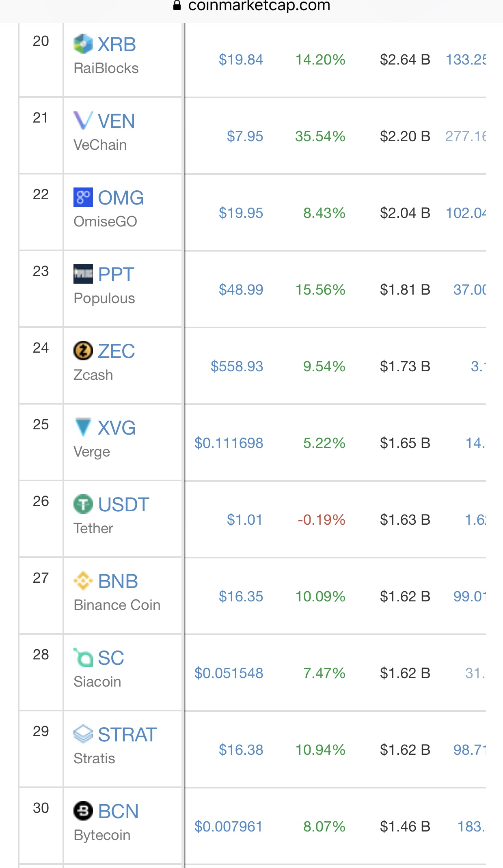Click the Verge triangle logo icon
Screen dimensions: 503x868
[83, 427]
